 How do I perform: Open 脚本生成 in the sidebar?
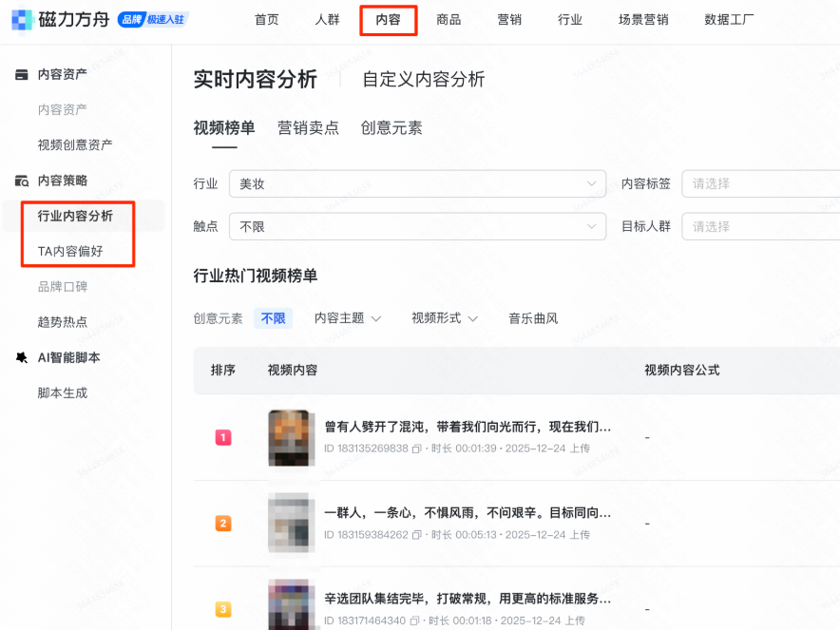point(62,392)
